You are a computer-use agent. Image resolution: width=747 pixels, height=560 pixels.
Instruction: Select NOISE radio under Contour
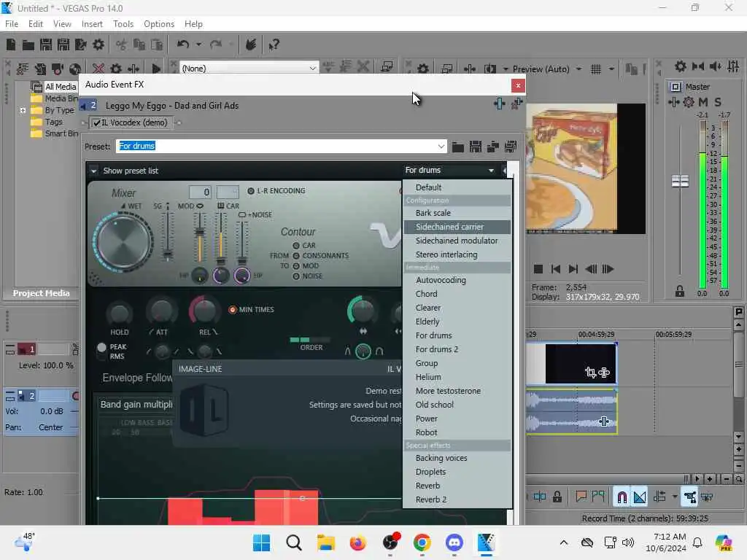click(x=296, y=276)
